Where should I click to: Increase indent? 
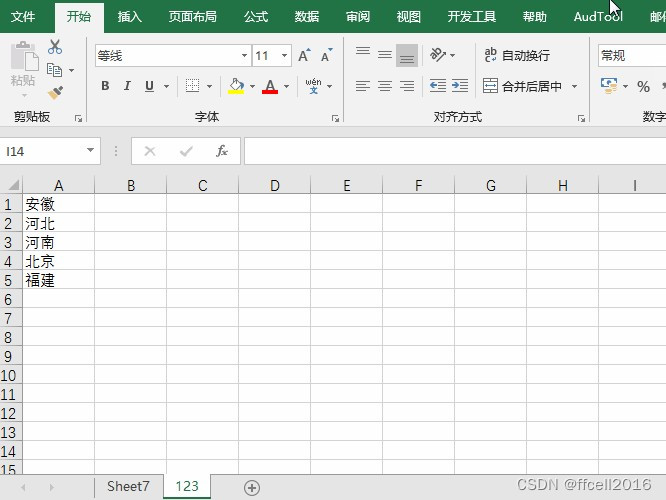460,86
